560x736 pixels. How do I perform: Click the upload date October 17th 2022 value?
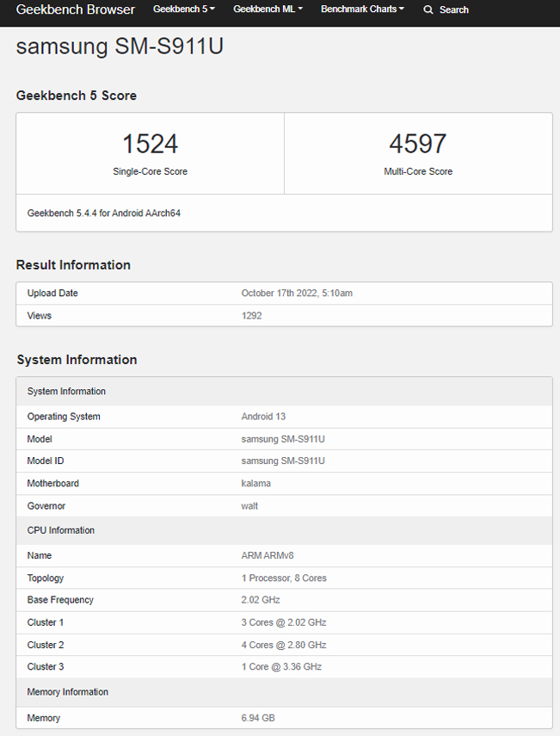pos(297,294)
